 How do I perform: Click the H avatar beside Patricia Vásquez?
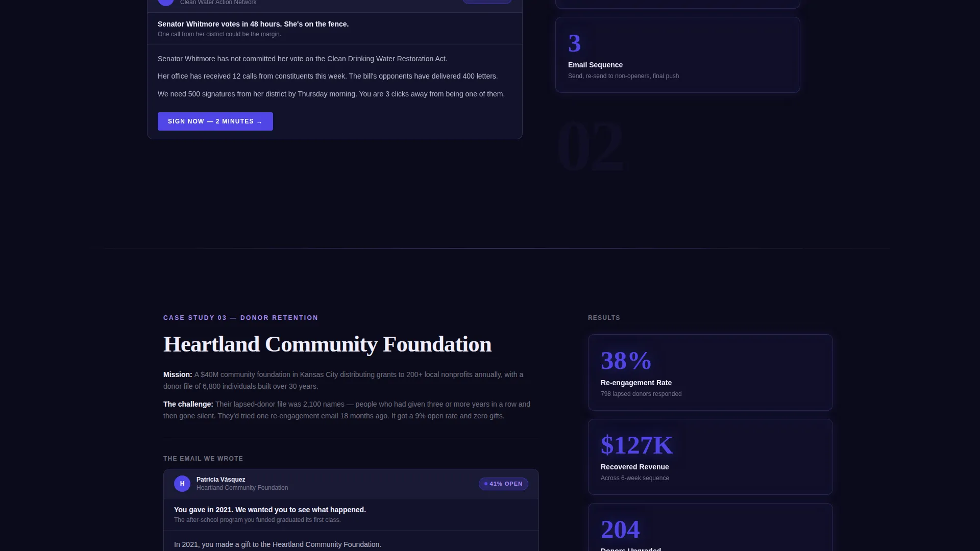[x=182, y=484]
